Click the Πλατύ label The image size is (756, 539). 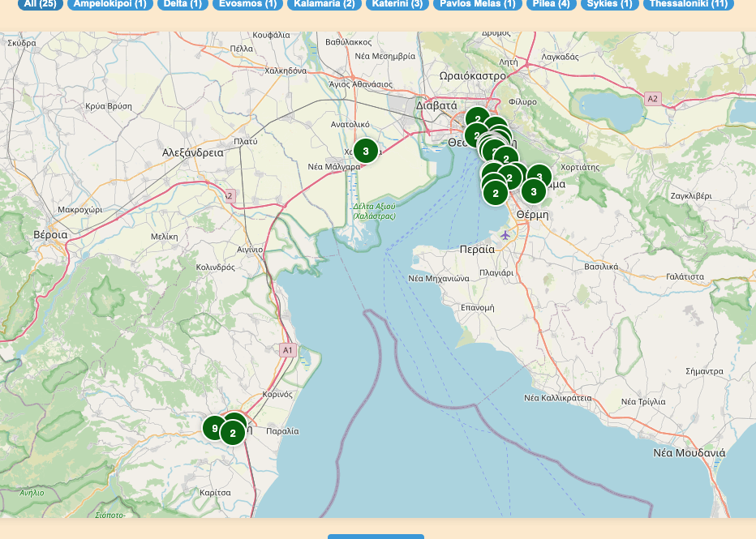point(246,142)
